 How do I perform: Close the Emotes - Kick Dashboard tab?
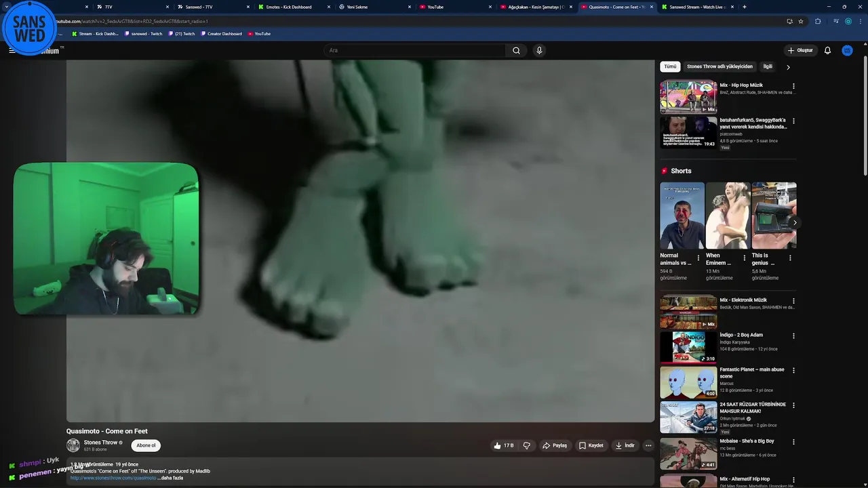tap(329, 7)
